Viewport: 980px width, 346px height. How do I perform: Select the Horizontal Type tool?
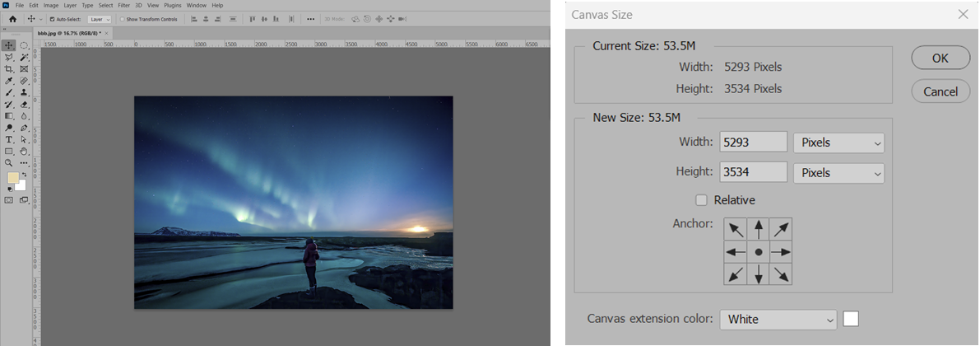tap(9, 139)
